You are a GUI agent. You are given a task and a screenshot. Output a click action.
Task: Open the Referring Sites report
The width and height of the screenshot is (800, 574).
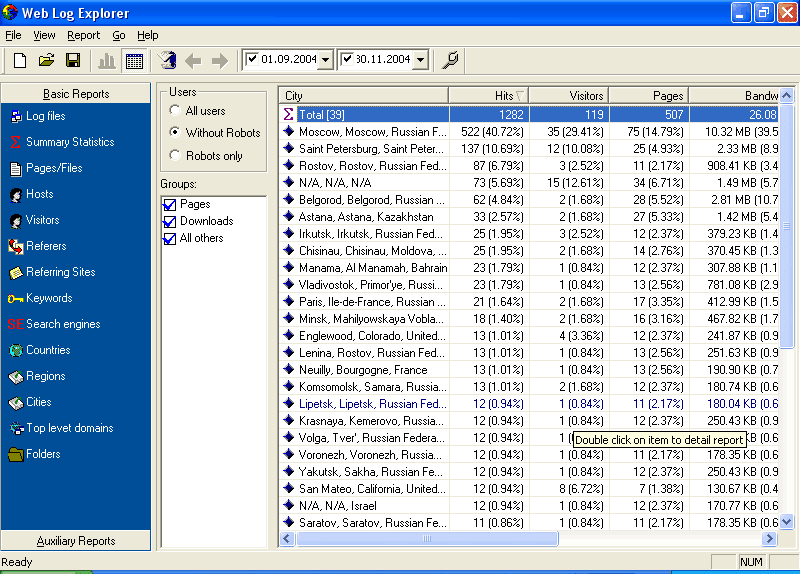pyautogui.click(x=53, y=272)
